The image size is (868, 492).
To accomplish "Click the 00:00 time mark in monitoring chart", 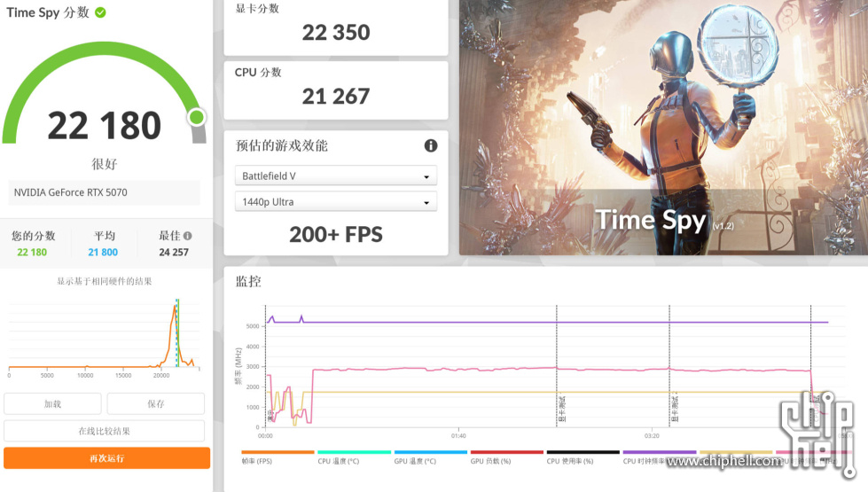I will [x=265, y=436].
